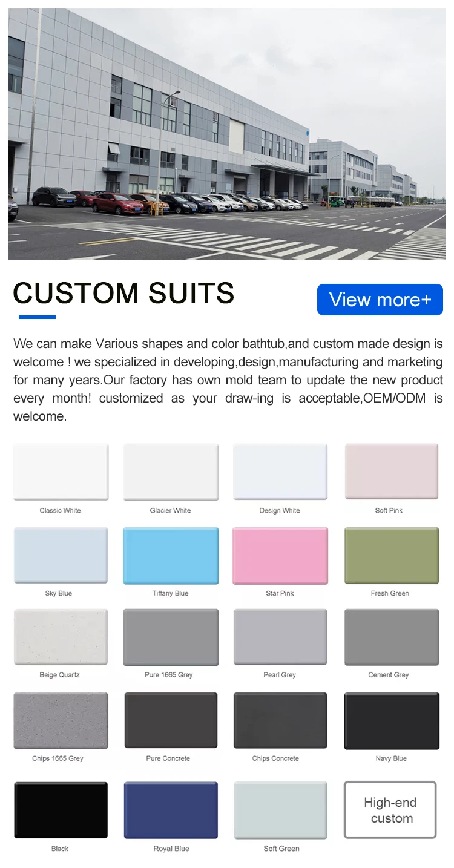Open the High-end custom option box
The image size is (454, 868).
pos(390,810)
